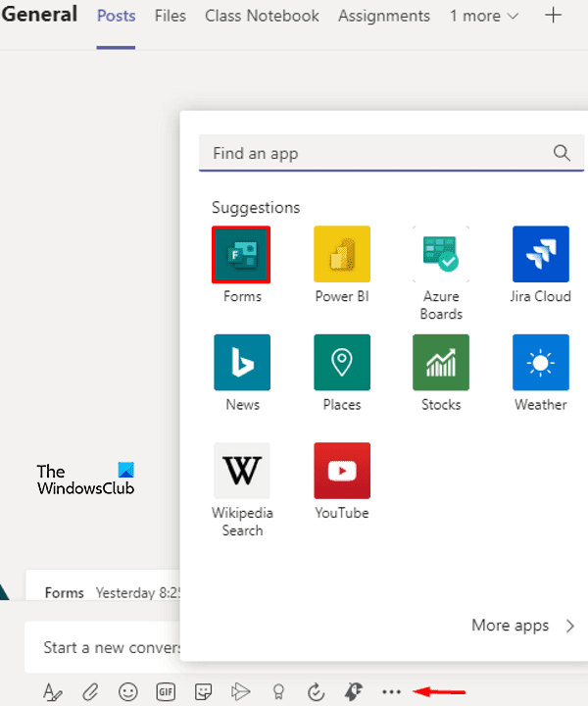The width and height of the screenshot is (588, 706).
Task: Switch to the Files tab
Action: (171, 16)
